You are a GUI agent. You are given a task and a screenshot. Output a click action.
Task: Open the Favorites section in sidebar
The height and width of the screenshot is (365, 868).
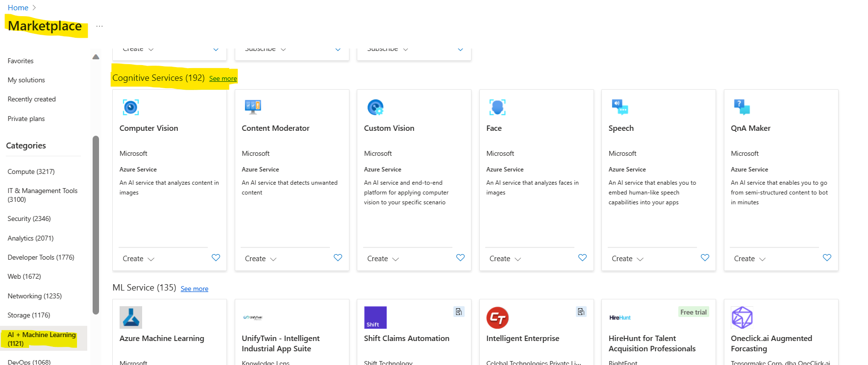point(21,61)
